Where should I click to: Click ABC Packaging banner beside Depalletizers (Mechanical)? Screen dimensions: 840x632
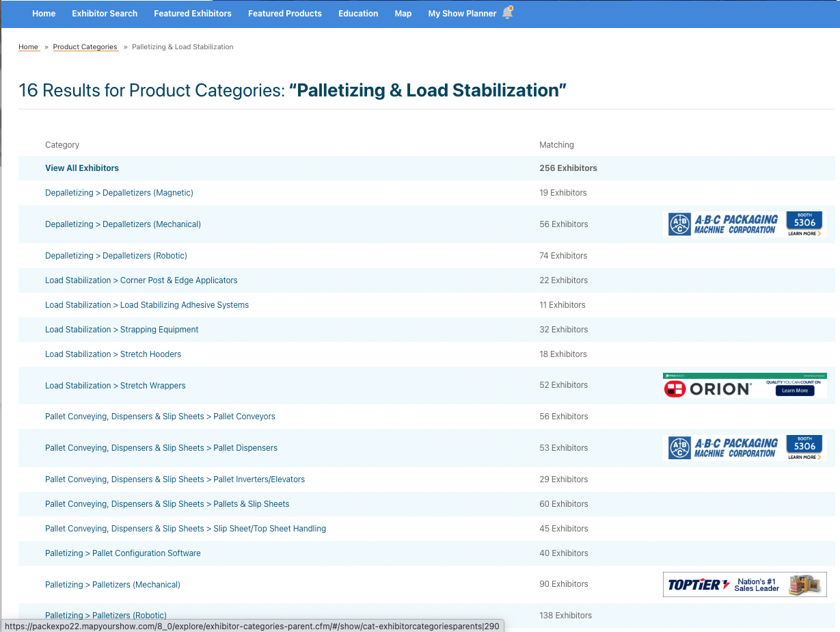click(x=745, y=224)
